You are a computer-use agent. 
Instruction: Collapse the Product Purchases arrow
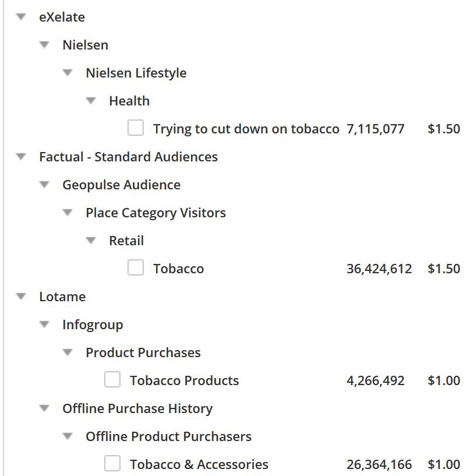68,352
